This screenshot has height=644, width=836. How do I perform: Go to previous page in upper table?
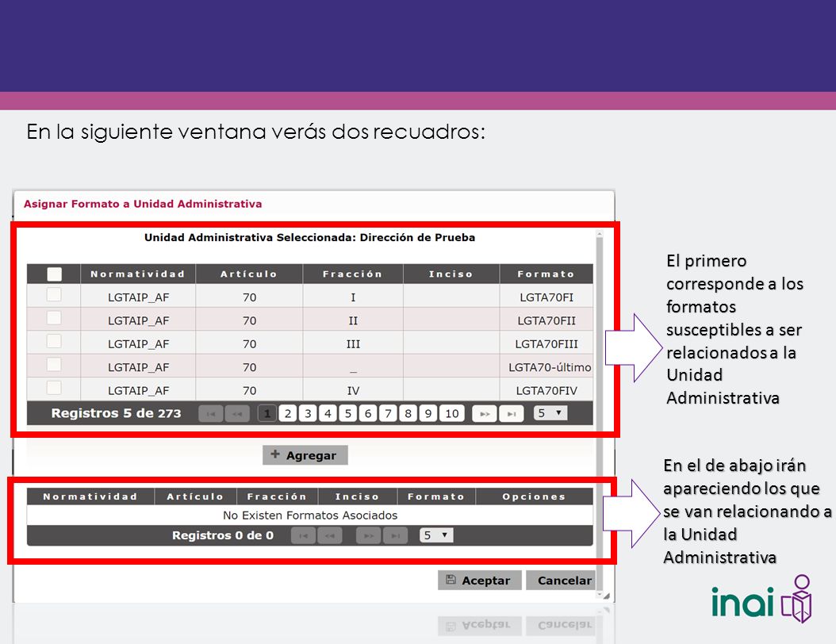click(x=237, y=414)
